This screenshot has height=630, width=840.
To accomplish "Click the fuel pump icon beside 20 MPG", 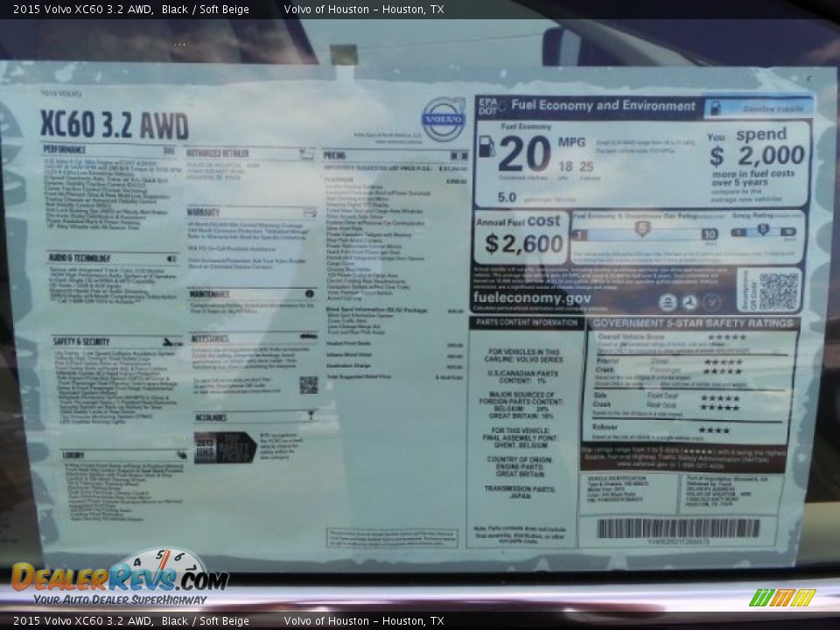I will click(x=486, y=146).
